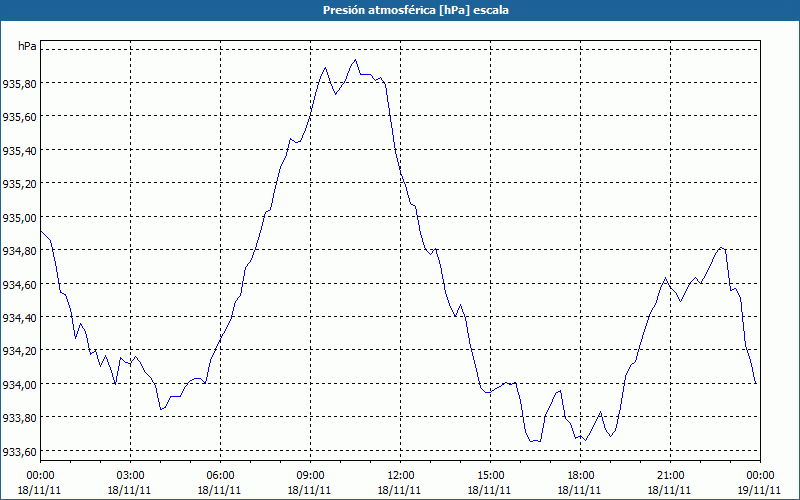Click the 19/11/11 date label
This screenshot has height=500, width=800.
(760, 490)
